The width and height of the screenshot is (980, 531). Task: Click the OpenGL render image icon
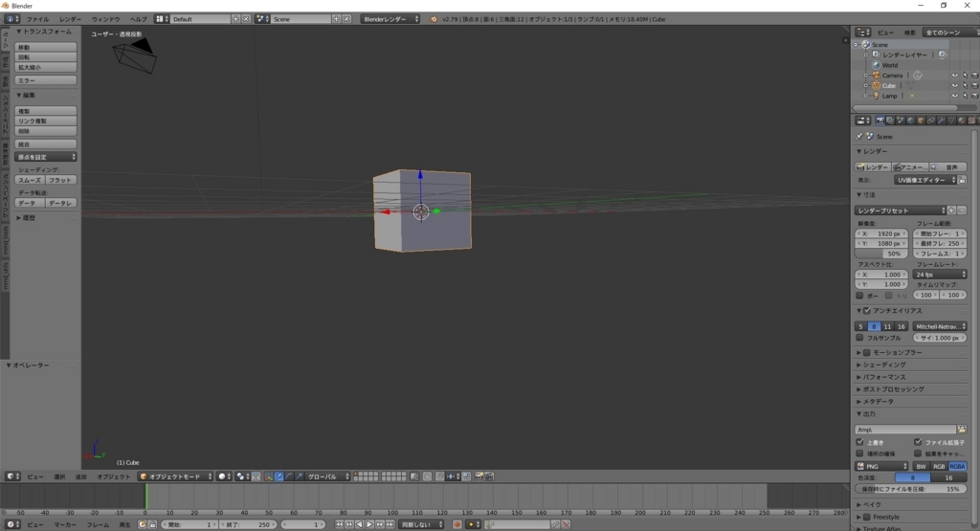pos(479,476)
